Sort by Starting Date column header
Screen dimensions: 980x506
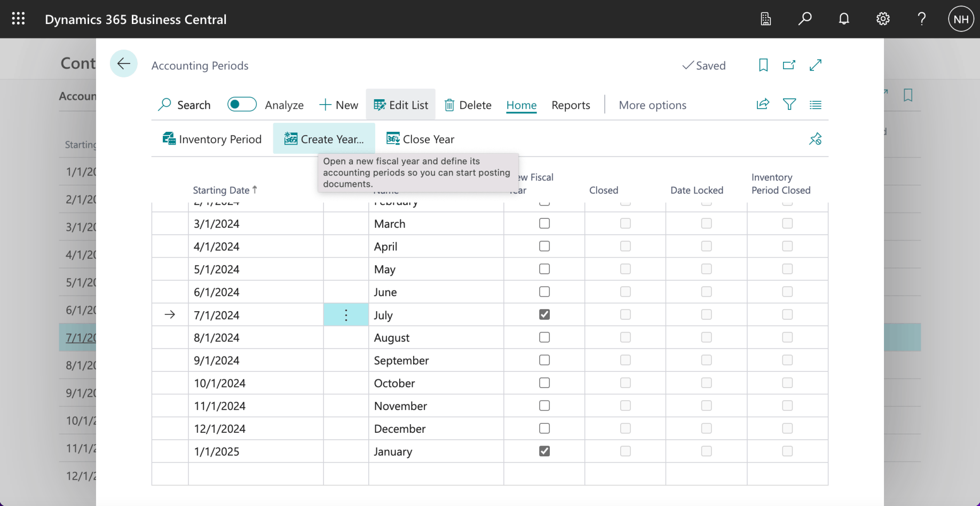pyautogui.click(x=221, y=191)
